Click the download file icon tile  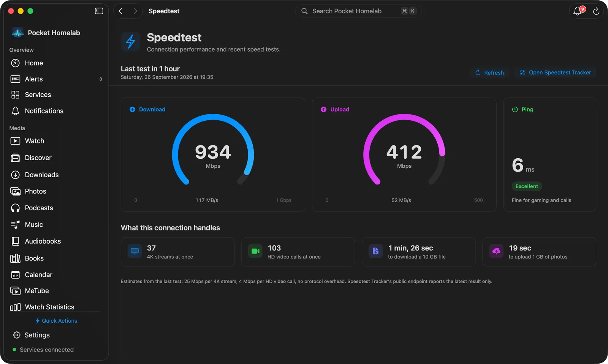tap(375, 251)
